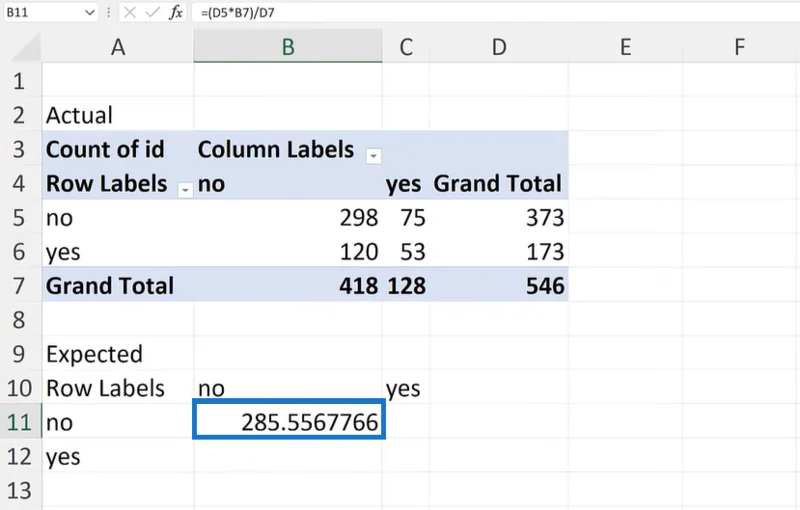
Task: Confirm formula with the checkmark icon
Action: (152, 13)
